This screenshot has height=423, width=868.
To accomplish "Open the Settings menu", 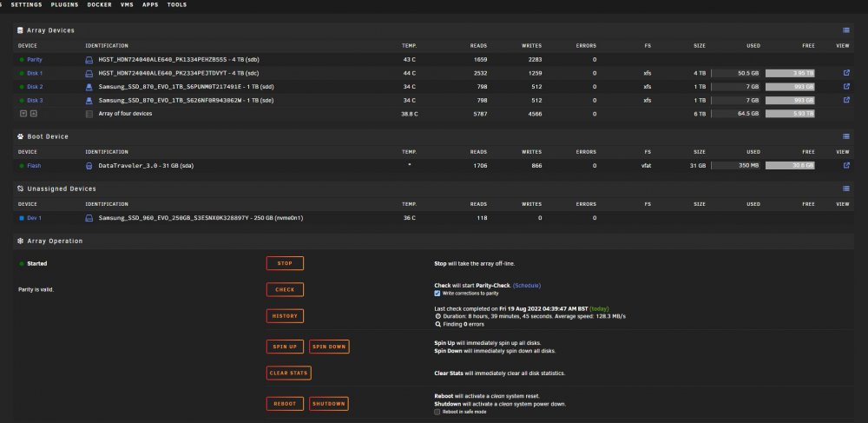I will click(26, 5).
